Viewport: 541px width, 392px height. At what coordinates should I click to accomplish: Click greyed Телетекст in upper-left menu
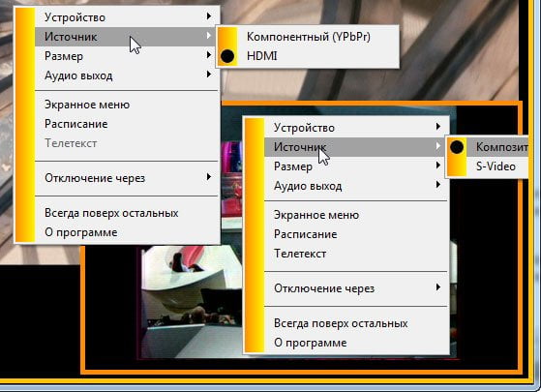click(x=127, y=143)
